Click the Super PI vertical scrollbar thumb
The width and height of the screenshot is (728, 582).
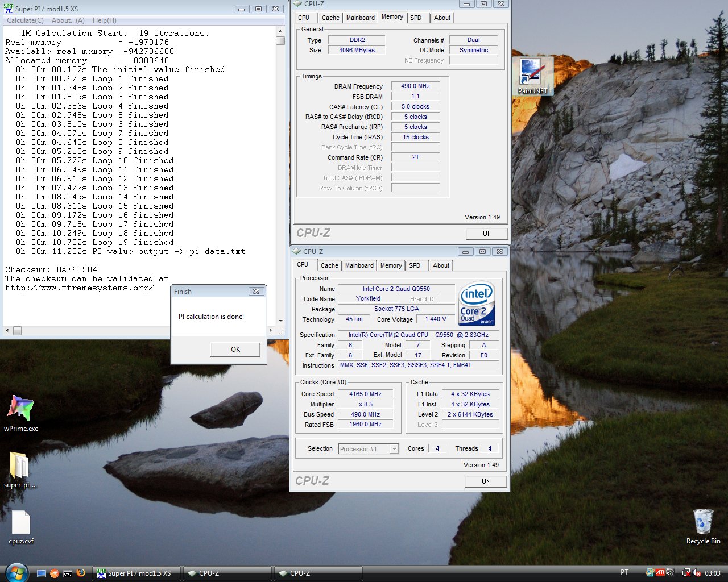[280, 40]
